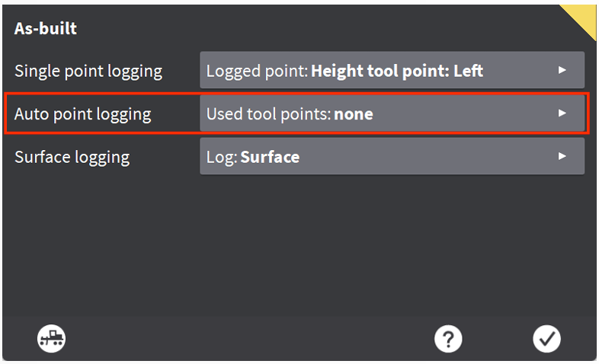Expand the arrow in the Auto point logging row

562,113
